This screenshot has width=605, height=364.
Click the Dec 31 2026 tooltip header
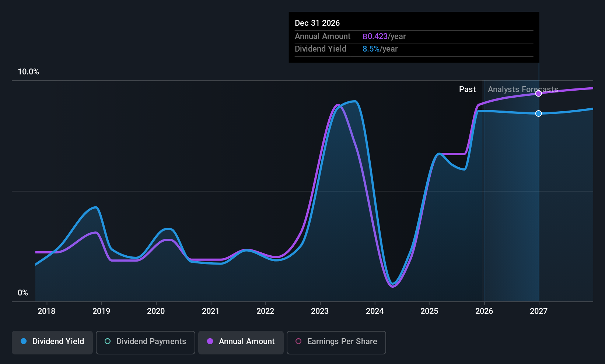coord(317,23)
